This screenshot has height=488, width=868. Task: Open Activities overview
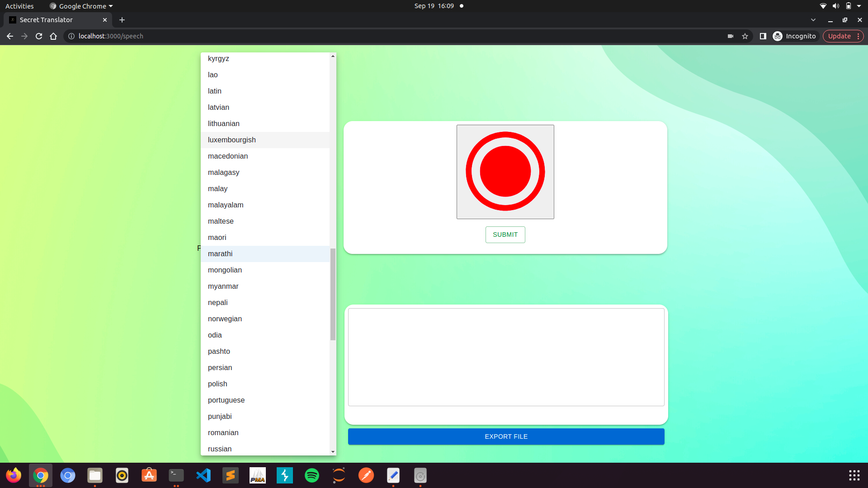tap(19, 6)
